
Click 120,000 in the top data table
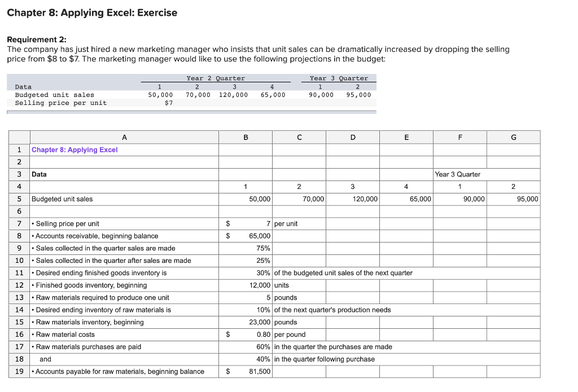click(x=233, y=95)
